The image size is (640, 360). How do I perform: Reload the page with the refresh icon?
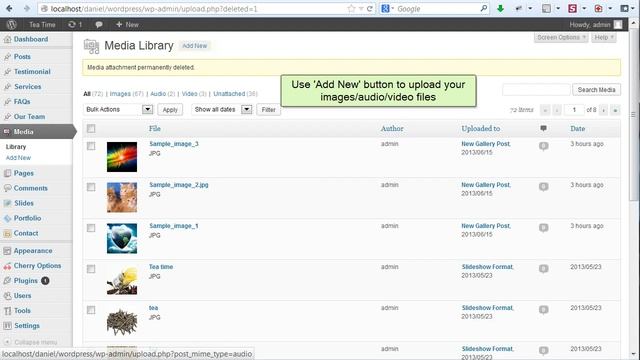point(369,9)
